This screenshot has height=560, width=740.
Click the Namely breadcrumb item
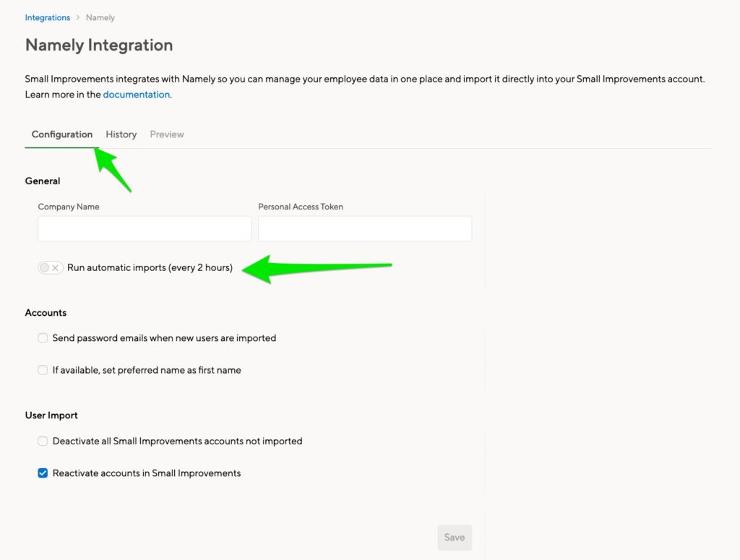pyautogui.click(x=100, y=17)
